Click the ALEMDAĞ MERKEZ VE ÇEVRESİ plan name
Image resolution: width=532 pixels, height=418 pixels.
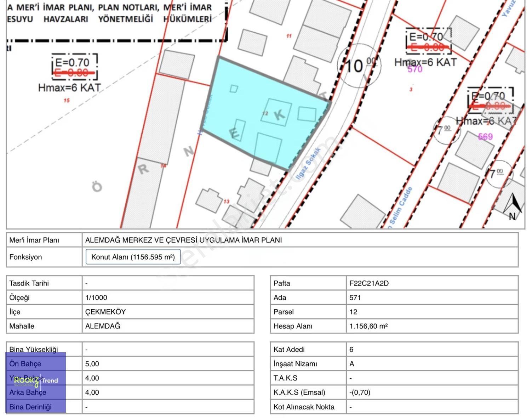[183, 240]
